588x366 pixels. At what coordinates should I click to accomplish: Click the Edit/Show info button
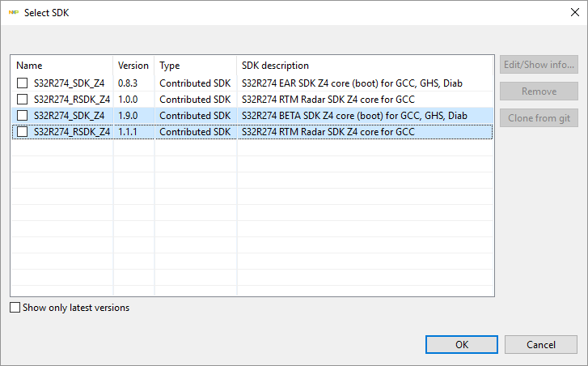[x=539, y=65]
